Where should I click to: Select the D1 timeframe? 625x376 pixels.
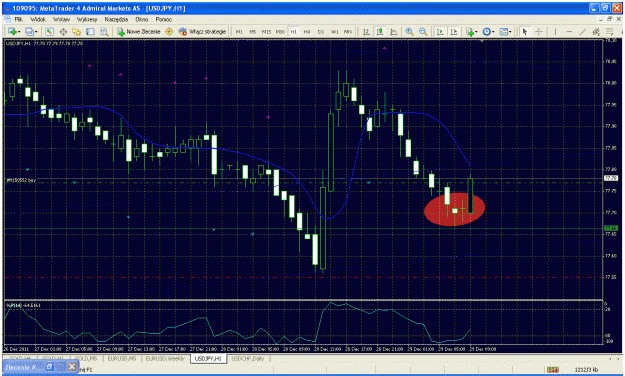321,32
